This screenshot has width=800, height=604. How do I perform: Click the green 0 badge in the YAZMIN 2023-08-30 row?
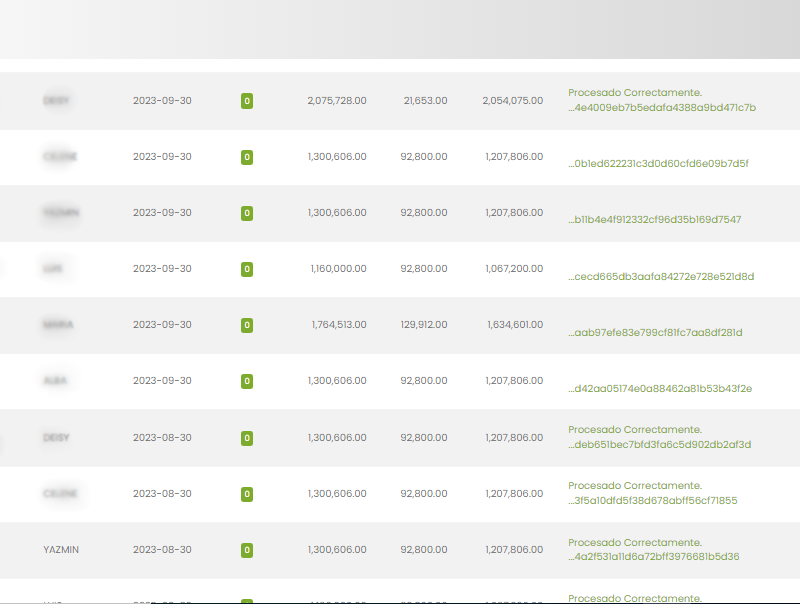246,550
